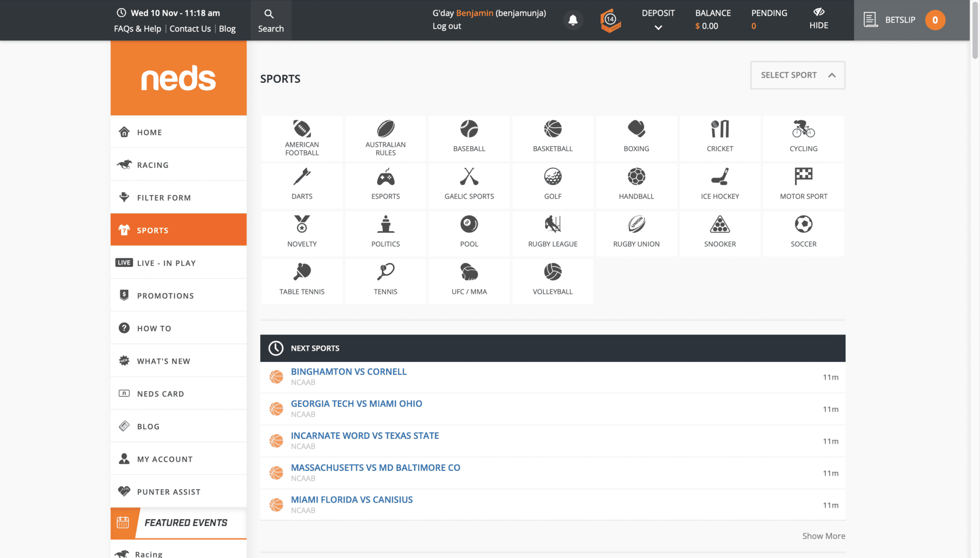Image resolution: width=980 pixels, height=558 pixels.
Task: Open Miami Florida vs Canisius event
Action: pos(553,505)
